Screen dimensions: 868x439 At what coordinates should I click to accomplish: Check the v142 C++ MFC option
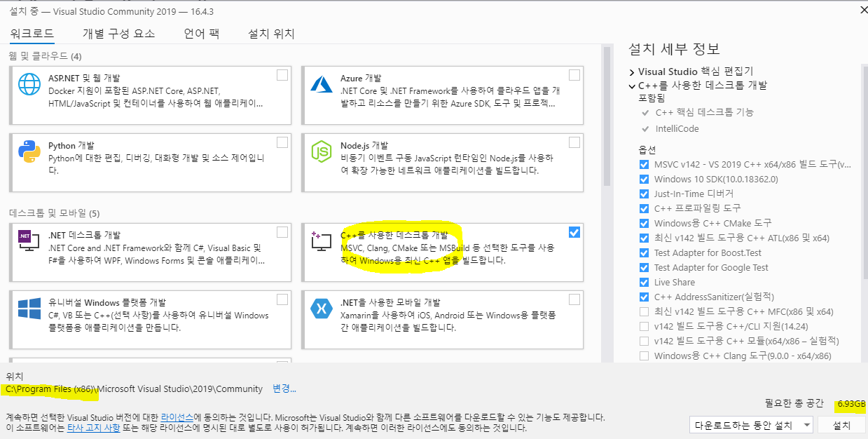coord(644,311)
